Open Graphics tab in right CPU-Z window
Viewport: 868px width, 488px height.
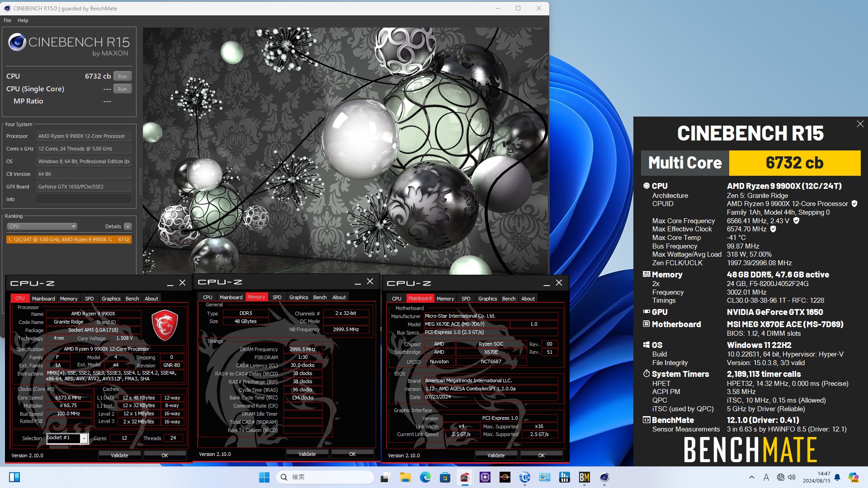[x=488, y=299]
